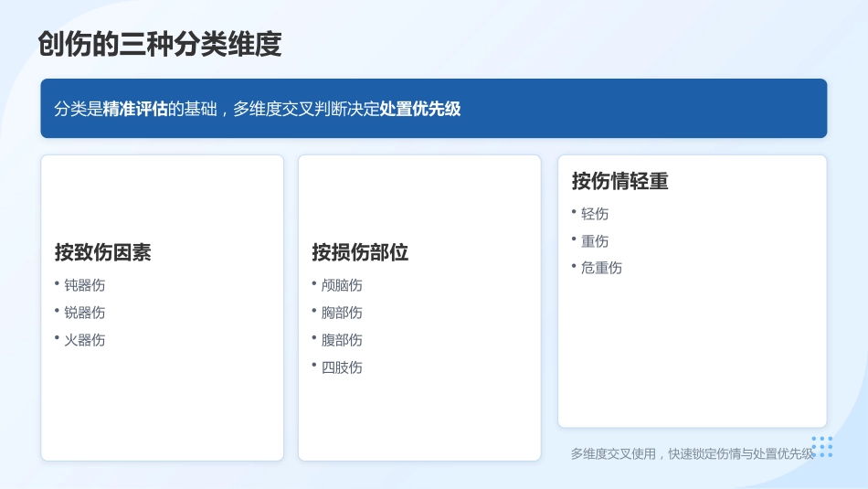Screen dimensions: 868x489
Task: Click the slide title 创伤的三种分类维度
Action: coord(160,44)
